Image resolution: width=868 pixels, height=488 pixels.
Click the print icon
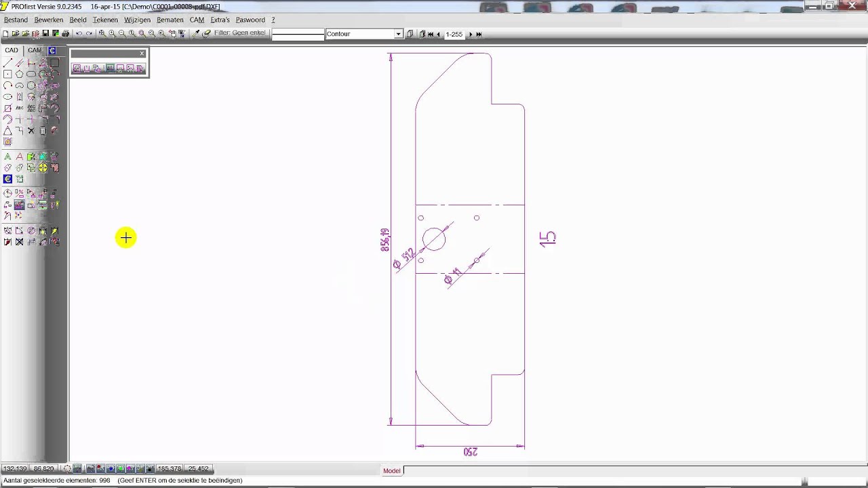point(66,33)
